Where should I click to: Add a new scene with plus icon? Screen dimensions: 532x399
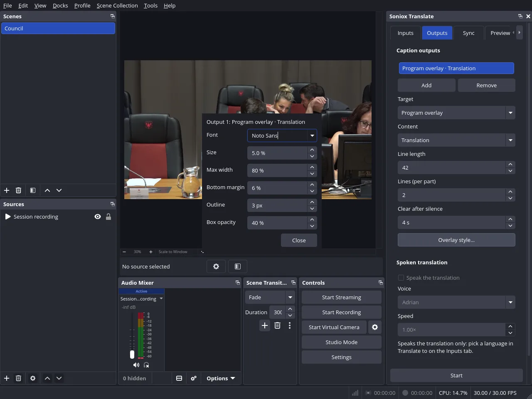[x=7, y=190]
